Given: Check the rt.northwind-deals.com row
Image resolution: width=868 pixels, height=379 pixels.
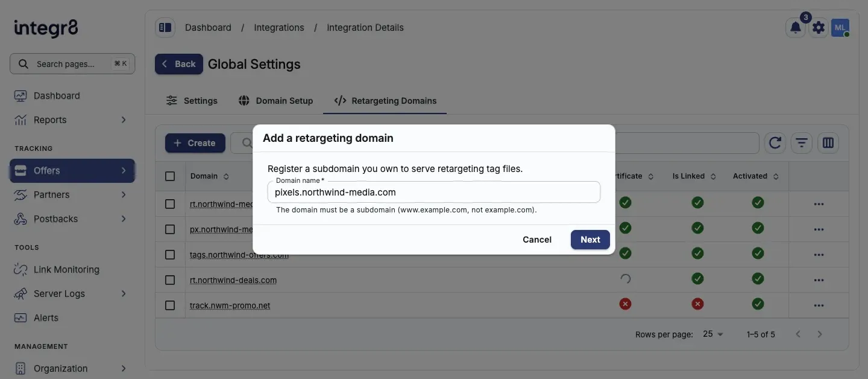Looking at the screenshot, I should [x=170, y=280].
